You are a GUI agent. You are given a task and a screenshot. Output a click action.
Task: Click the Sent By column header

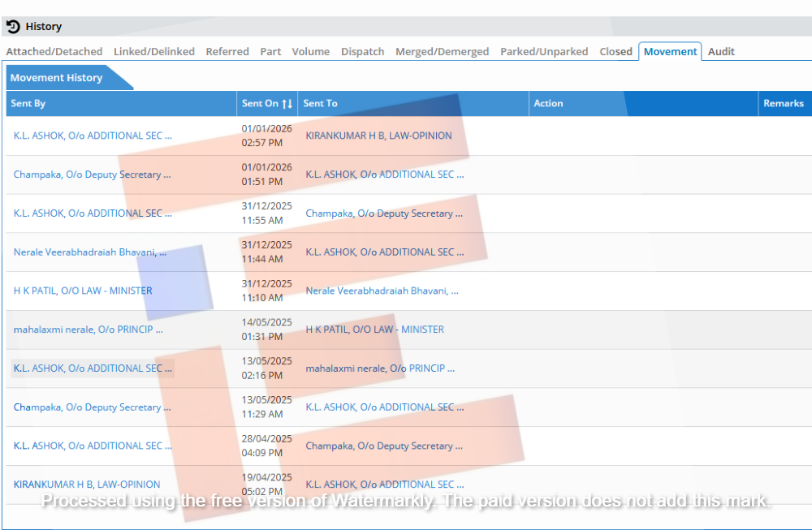click(x=28, y=104)
